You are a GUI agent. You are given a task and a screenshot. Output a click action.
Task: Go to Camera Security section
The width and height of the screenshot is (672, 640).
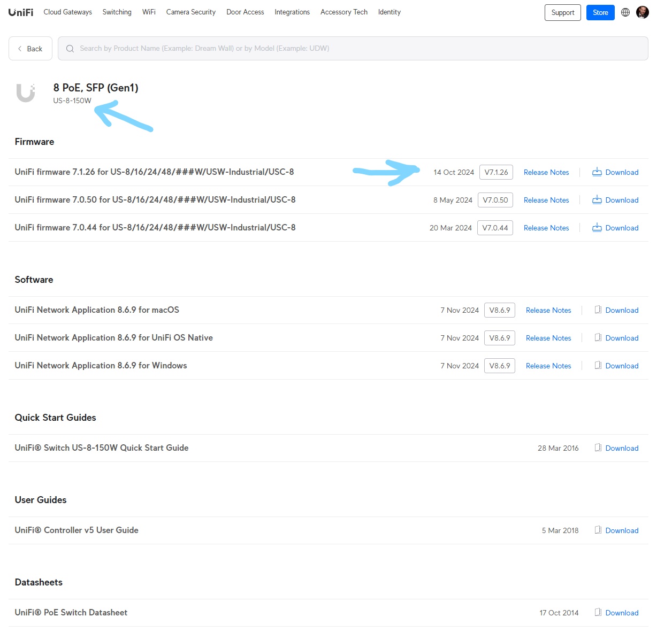190,12
